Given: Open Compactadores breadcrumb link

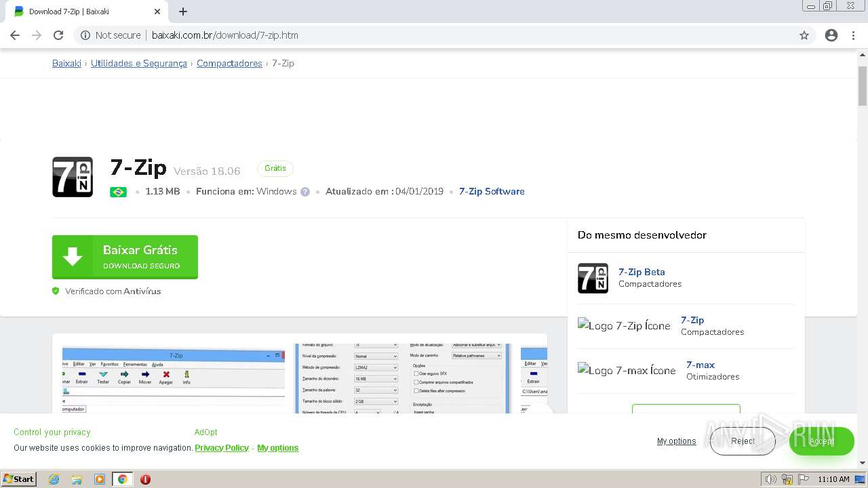Looking at the screenshot, I should pos(229,63).
